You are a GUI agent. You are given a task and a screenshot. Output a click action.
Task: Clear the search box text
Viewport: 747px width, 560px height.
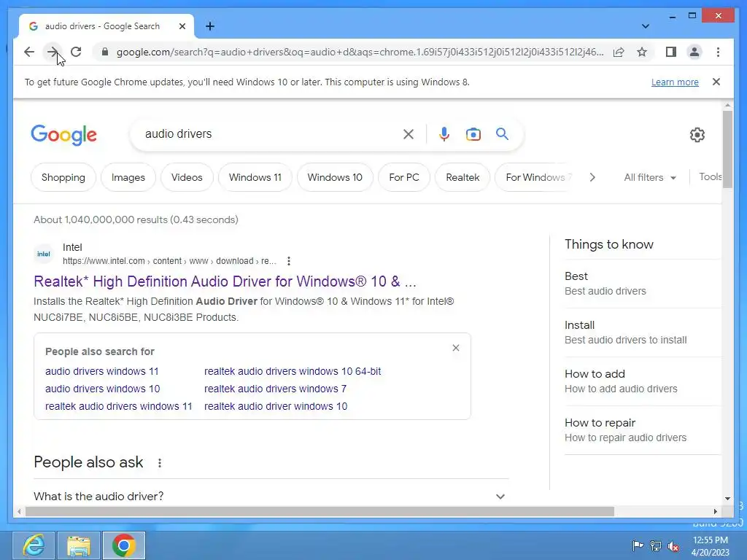click(409, 134)
